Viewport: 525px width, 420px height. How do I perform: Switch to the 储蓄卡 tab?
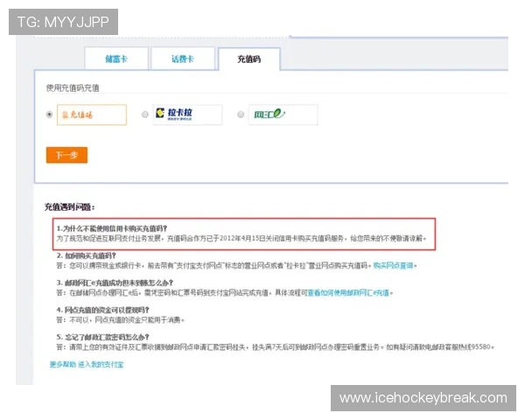116,59
